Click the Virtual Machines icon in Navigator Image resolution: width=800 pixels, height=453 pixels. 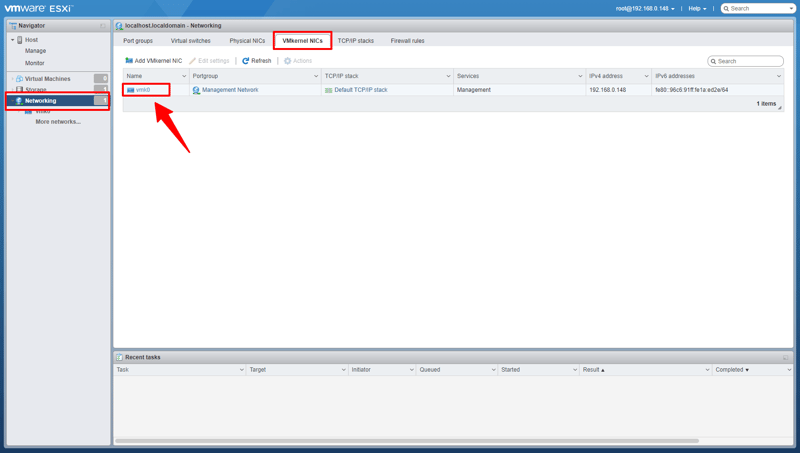(19, 79)
